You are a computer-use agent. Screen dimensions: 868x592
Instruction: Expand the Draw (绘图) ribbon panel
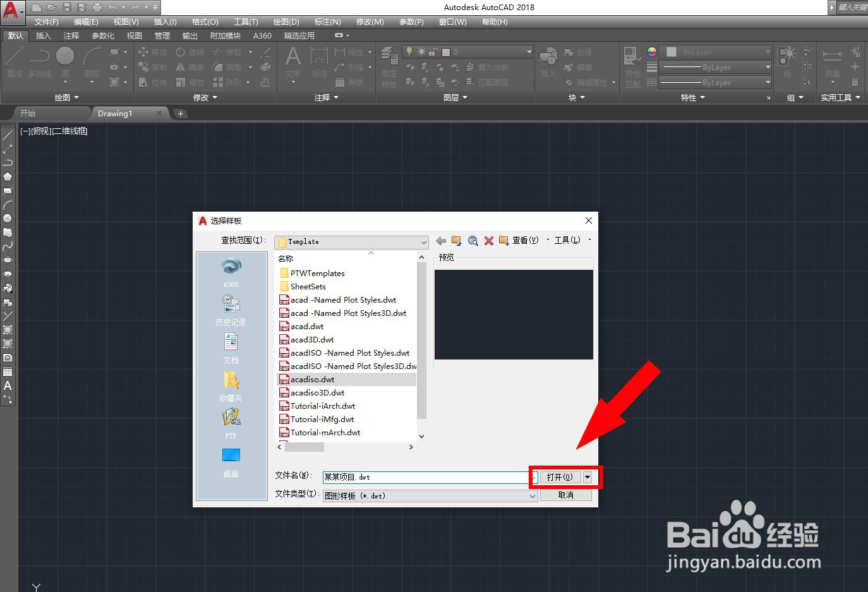pos(67,97)
